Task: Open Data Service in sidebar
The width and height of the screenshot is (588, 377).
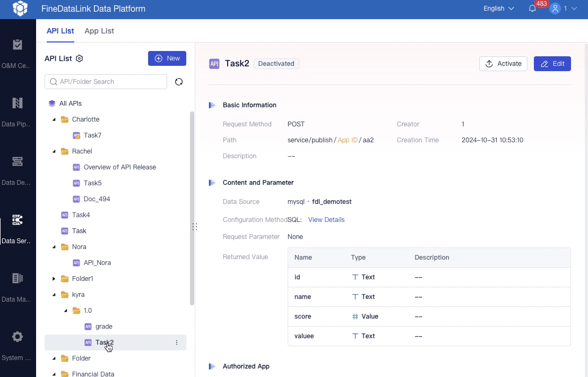Action: tap(18, 229)
